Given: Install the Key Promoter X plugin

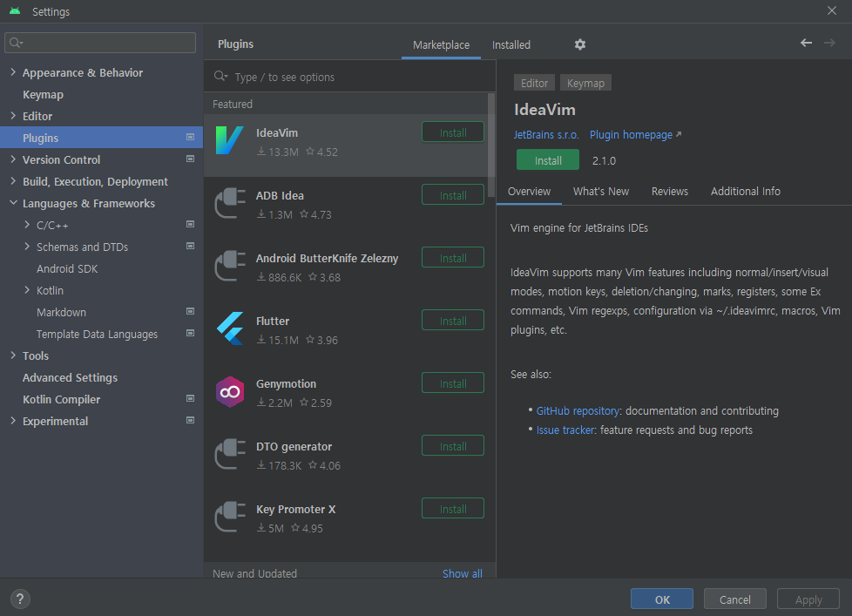Looking at the screenshot, I should coord(453,509).
